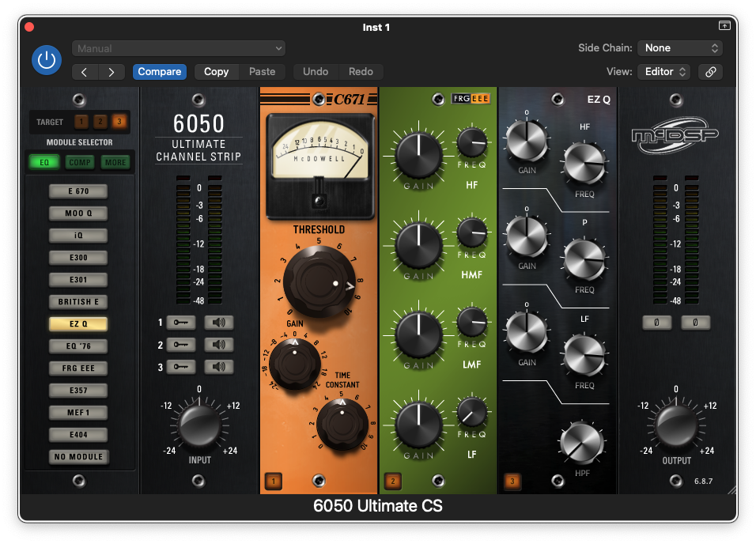
Task: Click the Undo button
Action: [x=316, y=72]
